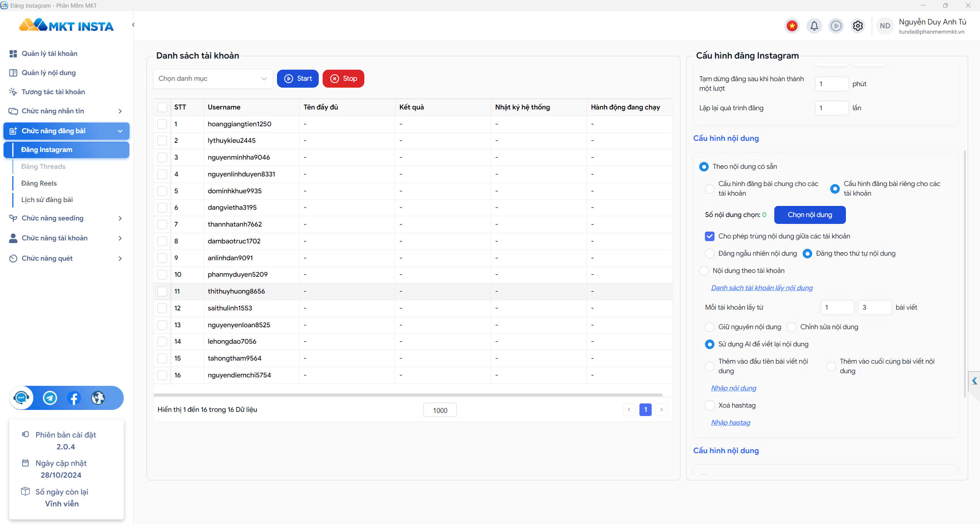This screenshot has width=980, height=524.
Task: Go to the next table page arrow
Action: 662,410
